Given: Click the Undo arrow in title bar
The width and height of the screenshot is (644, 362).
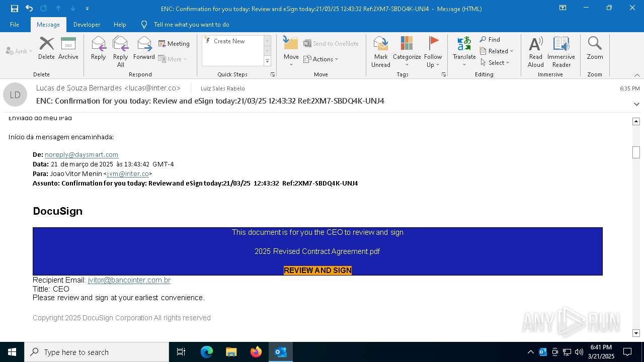Looking at the screenshot, I should pos(29,9).
